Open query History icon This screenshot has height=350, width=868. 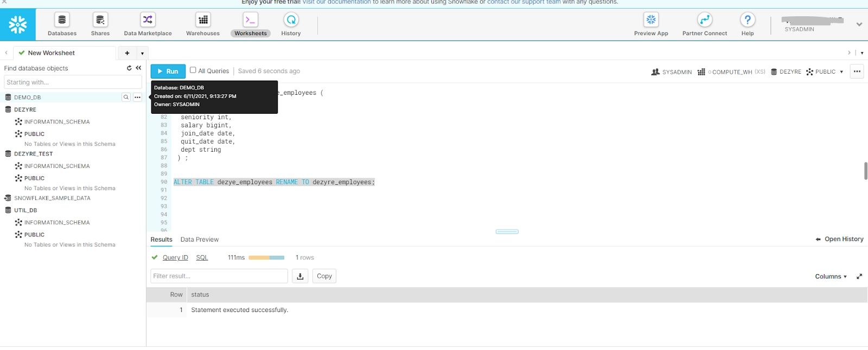291,21
